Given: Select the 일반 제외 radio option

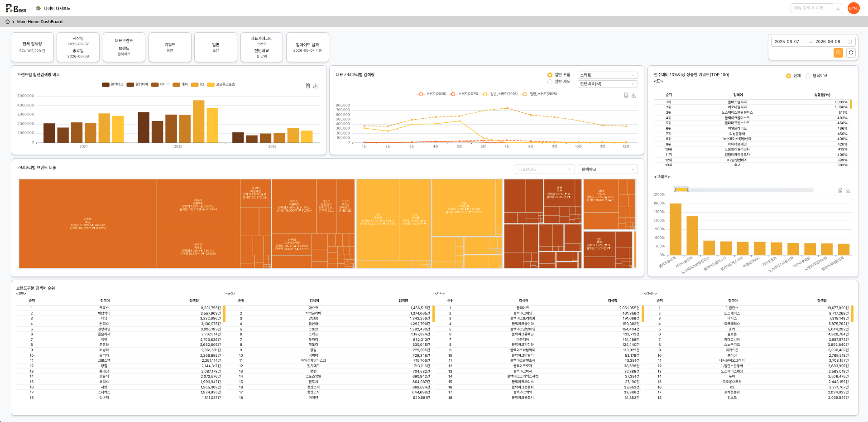Looking at the screenshot, I should [x=559, y=82].
